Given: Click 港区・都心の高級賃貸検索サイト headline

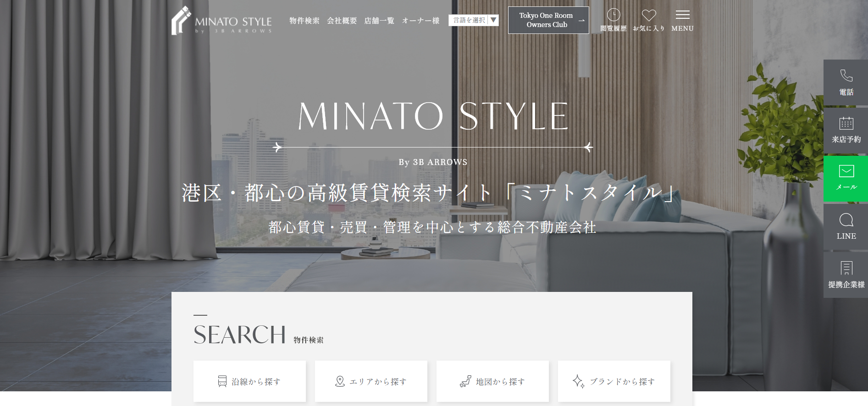Looking at the screenshot, I should [430, 193].
